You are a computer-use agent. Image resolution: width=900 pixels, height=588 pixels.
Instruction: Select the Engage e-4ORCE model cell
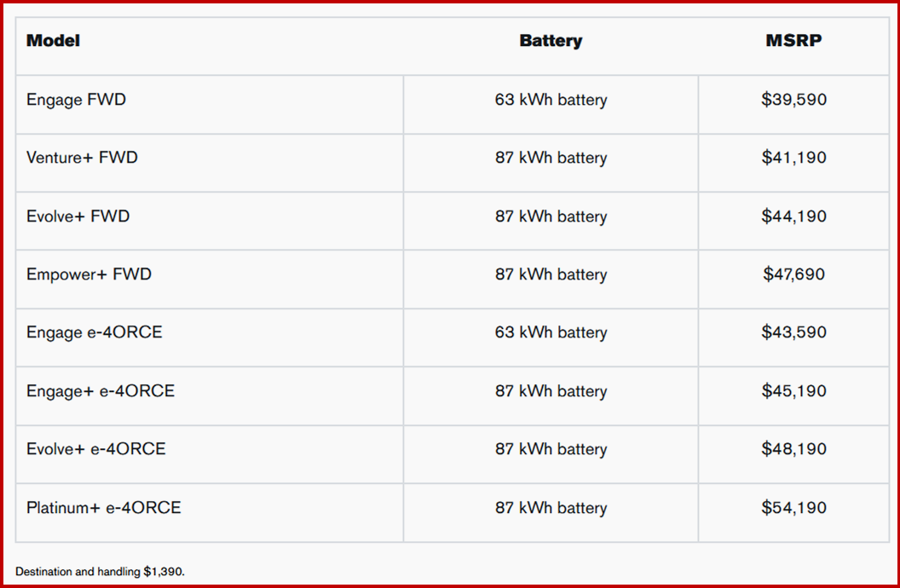coord(94,332)
